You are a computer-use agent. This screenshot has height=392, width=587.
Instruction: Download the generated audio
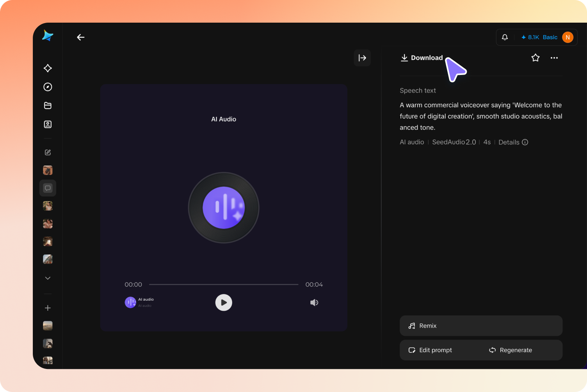pos(422,58)
